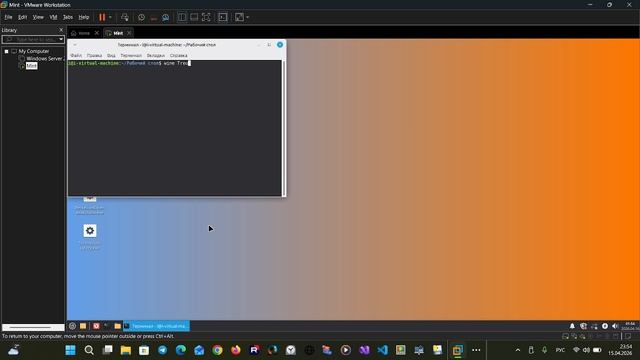Click the Mint volume tray icon
Viewport: 640px width, 360px height.
[x=615, y=326]
